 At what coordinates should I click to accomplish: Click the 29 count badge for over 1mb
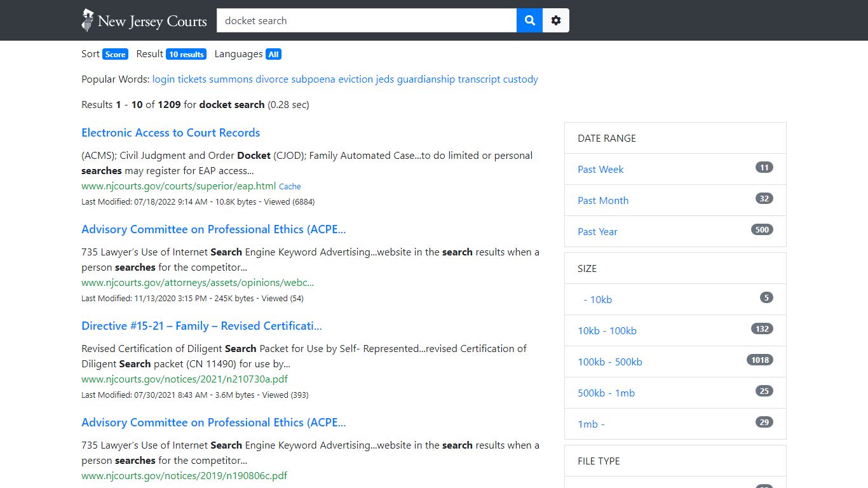(x=764, y=423)
